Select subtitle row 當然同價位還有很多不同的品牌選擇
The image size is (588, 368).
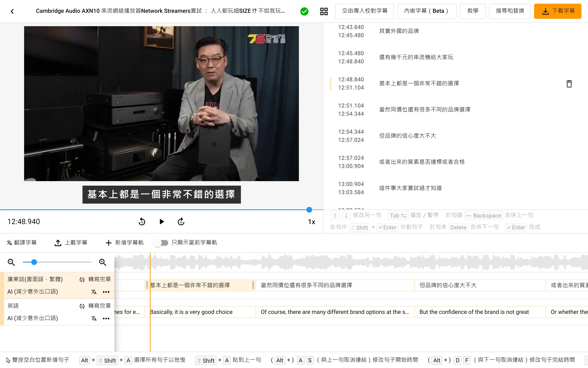pyautogui.click(x=456, y=110)
